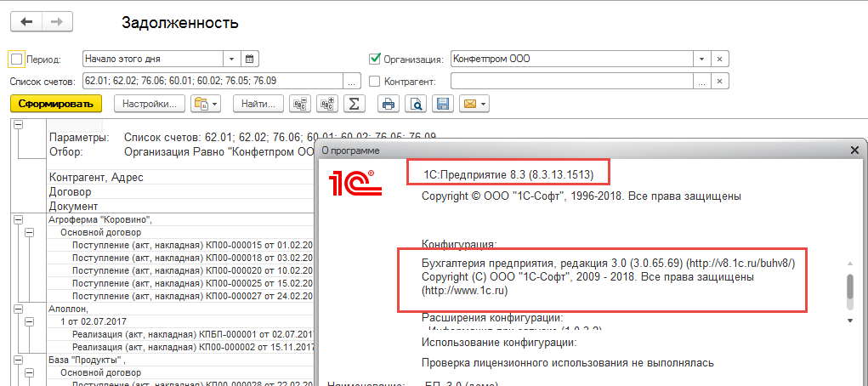Open Контрагент selection ellipsis button
This screenshot has height=386, width=868.
pyautogui.click(x=702, y=81)
